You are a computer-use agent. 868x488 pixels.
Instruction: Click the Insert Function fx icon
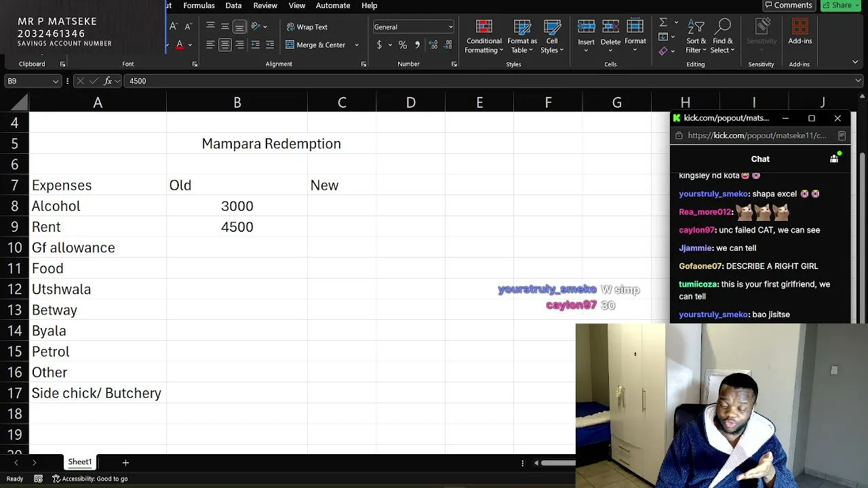click(x=108, y=81)
